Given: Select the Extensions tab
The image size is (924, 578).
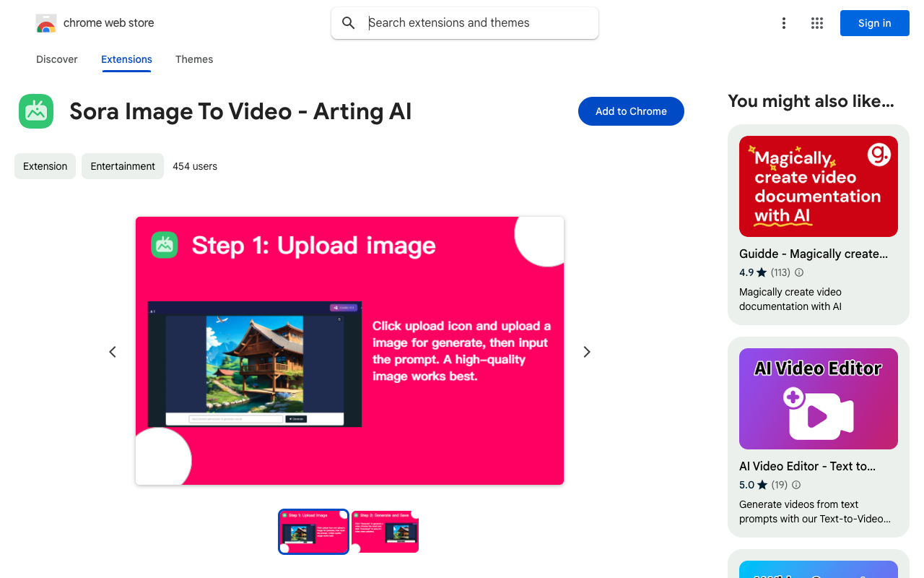Looking at the screenshot, I should pos(126,59).
